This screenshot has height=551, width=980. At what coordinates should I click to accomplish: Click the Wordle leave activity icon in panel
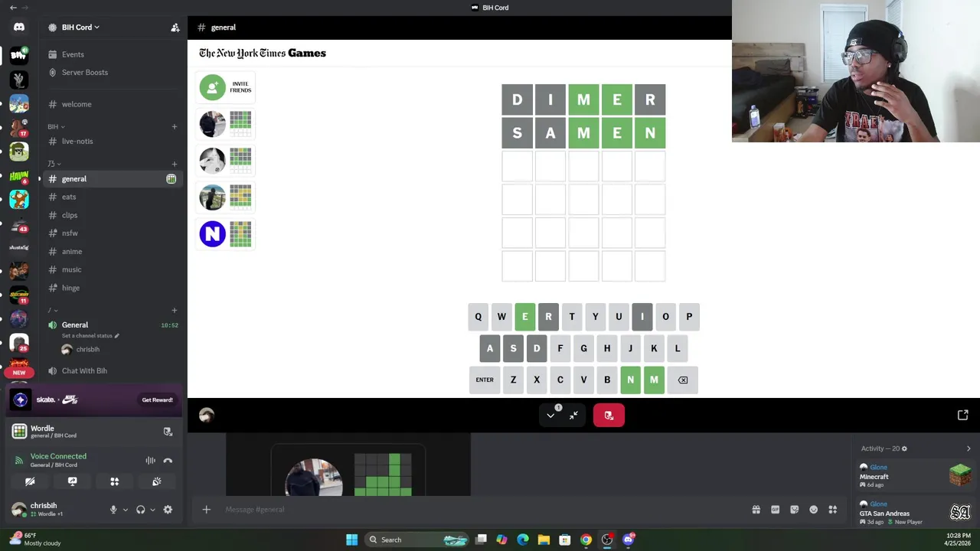point(168,432)
